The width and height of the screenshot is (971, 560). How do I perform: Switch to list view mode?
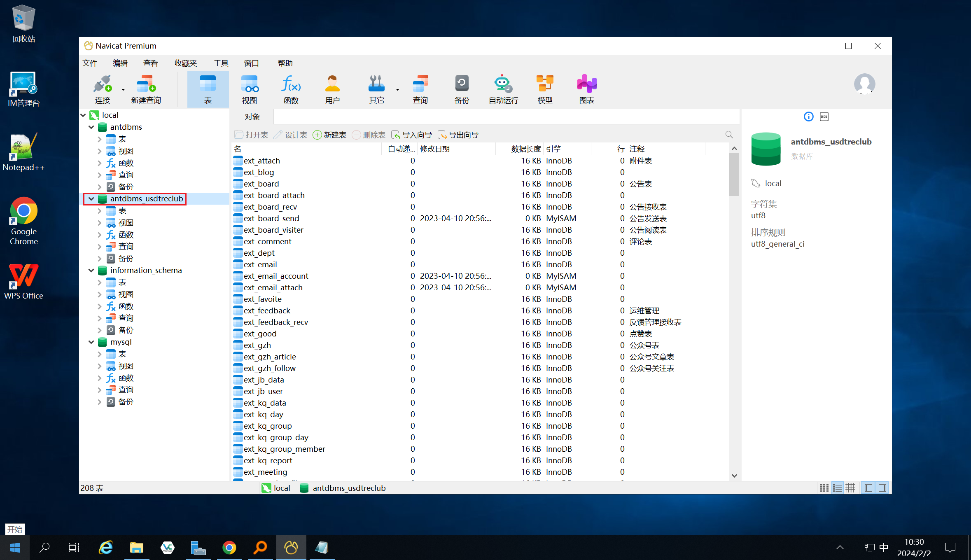(x=837, y=488)
